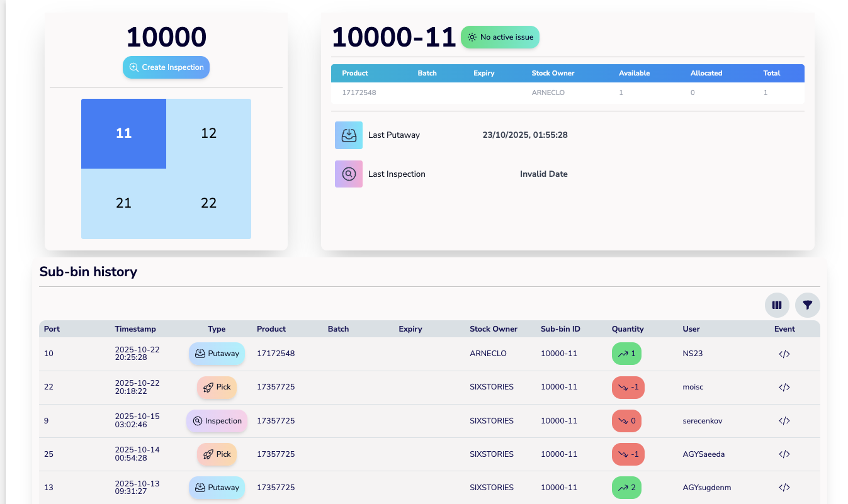Open the filter funnel button
Image resolution: width=848 pixels, height=504 pixels.
[808, 305]
